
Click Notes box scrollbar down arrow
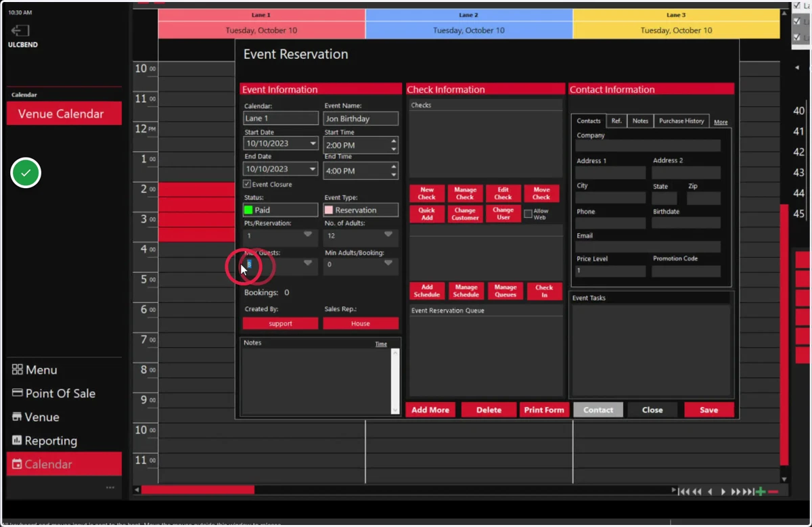[x=396, y=410]
